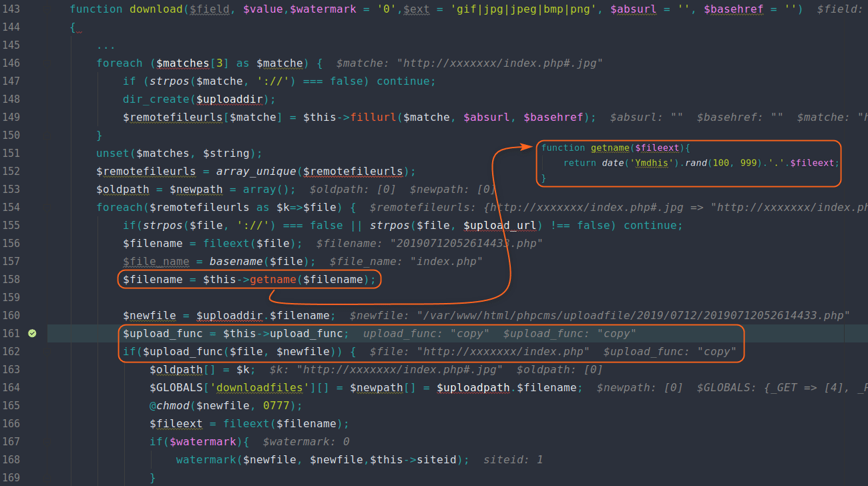Click $oldpath[] on line 163
868x486 pixels.
[183, 370]
